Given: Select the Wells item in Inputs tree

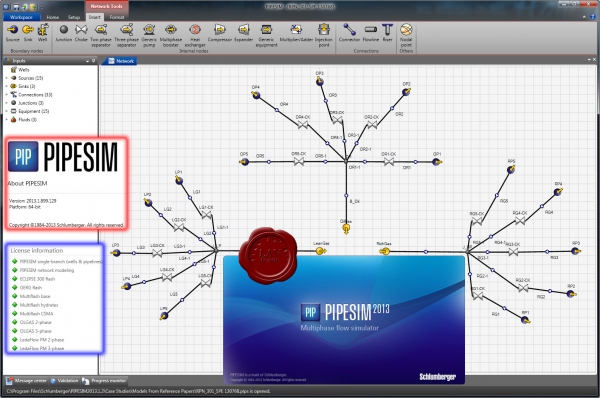Looking at the screenshot, I should (20, 70).
